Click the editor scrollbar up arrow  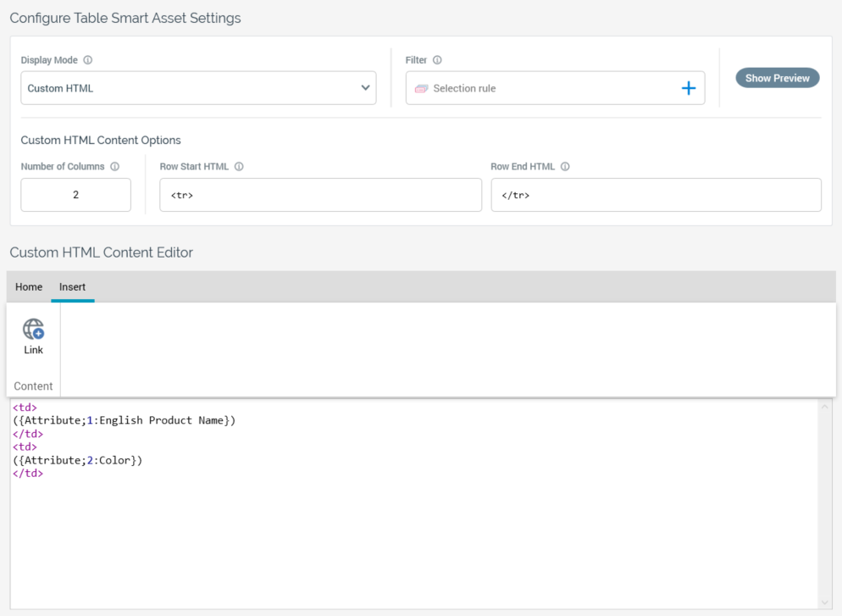(x=826, y=408)
